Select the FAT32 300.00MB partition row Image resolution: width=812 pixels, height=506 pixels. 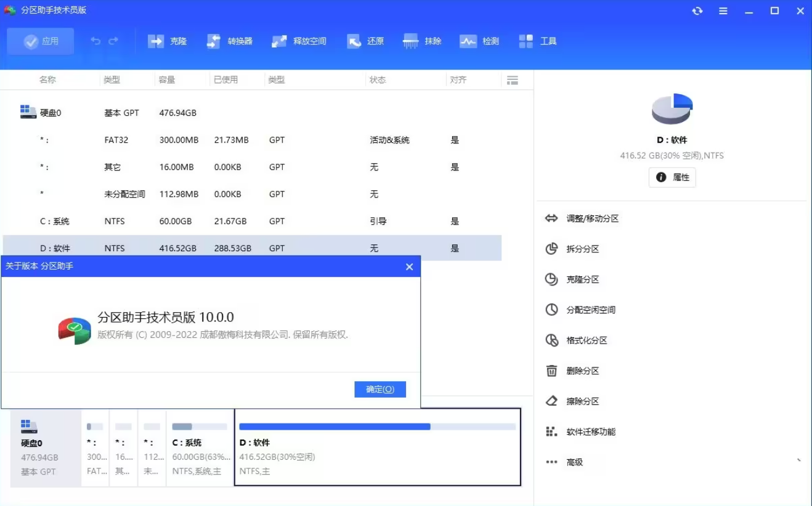pos(252,140)
